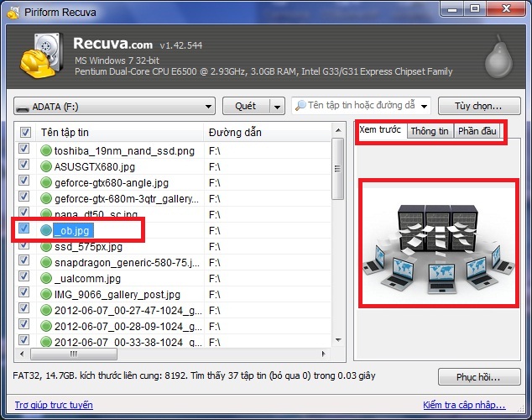Toggle the checkbox for 2012-06-07_00-28-09-1024 file
532x420 pixels.
[23, 324]
